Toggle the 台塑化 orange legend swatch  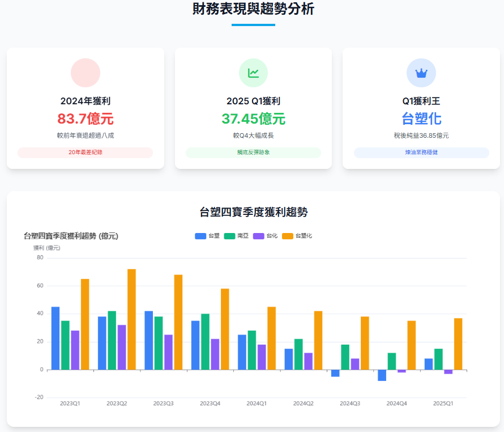287,236
